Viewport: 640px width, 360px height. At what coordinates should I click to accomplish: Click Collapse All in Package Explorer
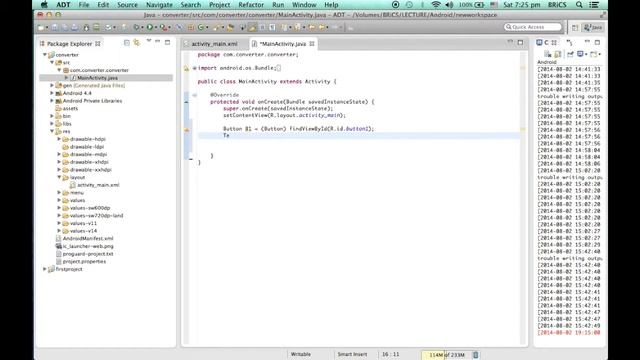click(x=127, y=42)
